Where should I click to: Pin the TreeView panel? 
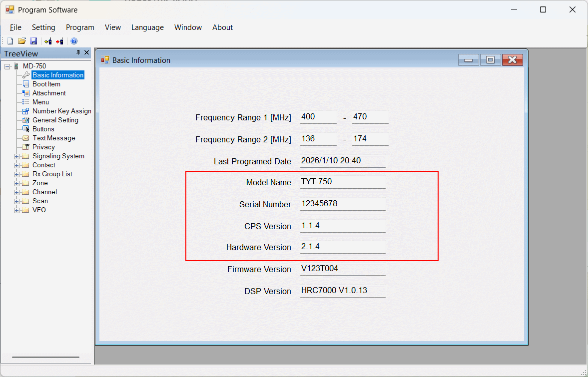click(x=78, y=52)
